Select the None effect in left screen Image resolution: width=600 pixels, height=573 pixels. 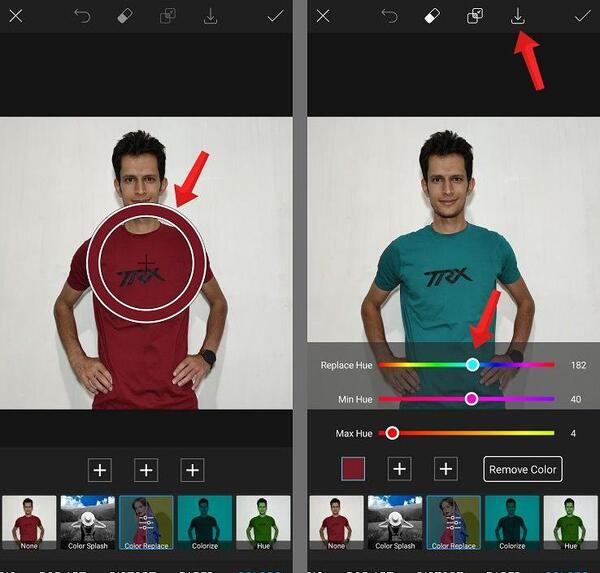(29, 522)
